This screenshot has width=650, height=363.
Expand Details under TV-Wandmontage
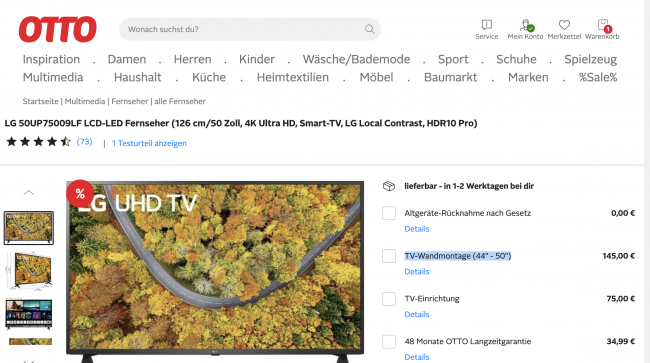tap(417, 272)
